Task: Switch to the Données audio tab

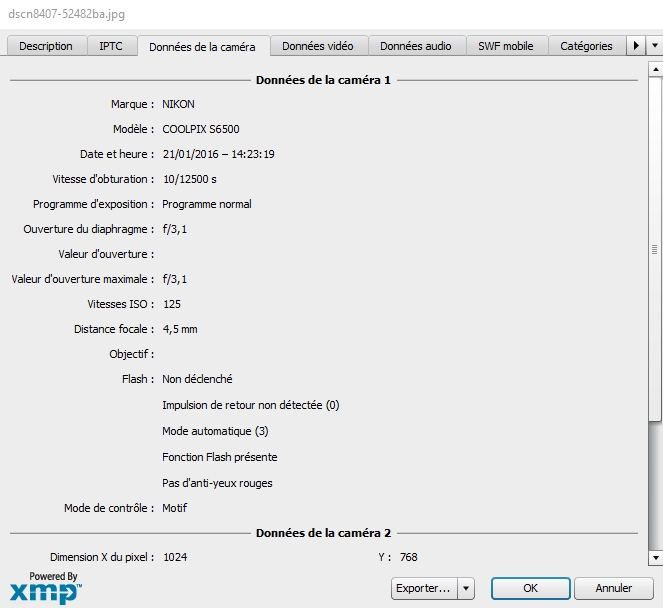Action: (416, 46)
